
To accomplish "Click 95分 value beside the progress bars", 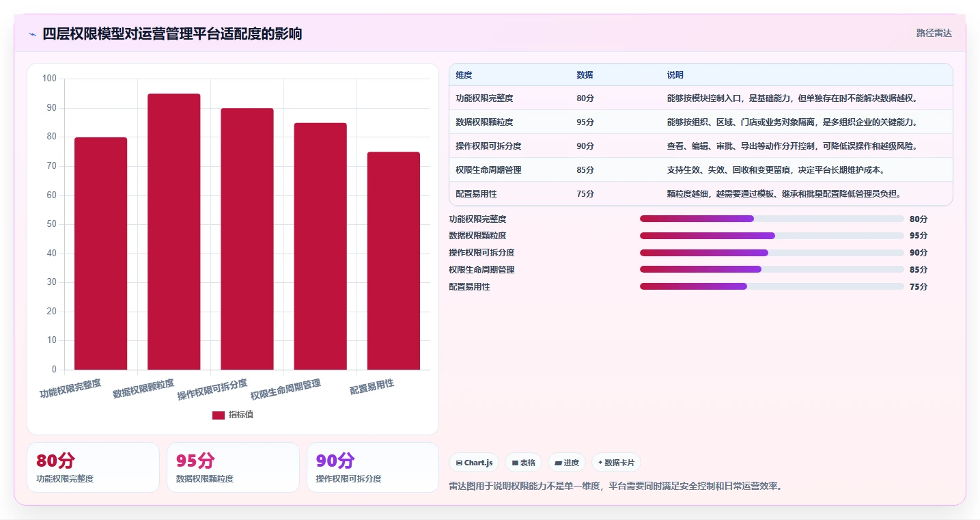I will 919,236.
